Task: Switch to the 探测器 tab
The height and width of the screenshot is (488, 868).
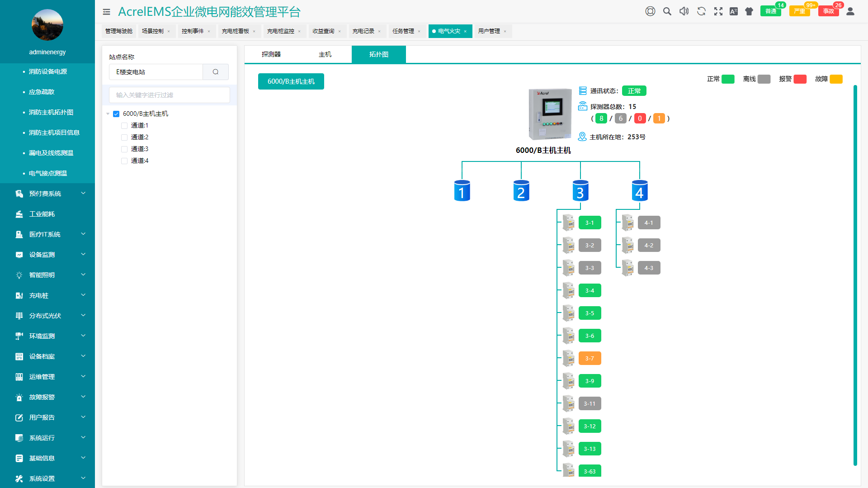Action: [x=271, y=54]
